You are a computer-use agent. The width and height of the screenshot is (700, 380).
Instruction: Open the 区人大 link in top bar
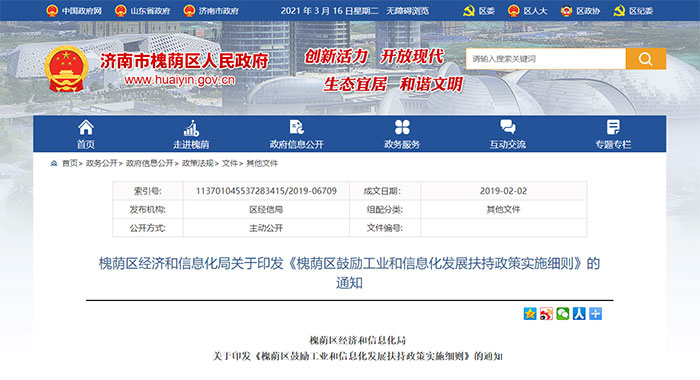535,11
